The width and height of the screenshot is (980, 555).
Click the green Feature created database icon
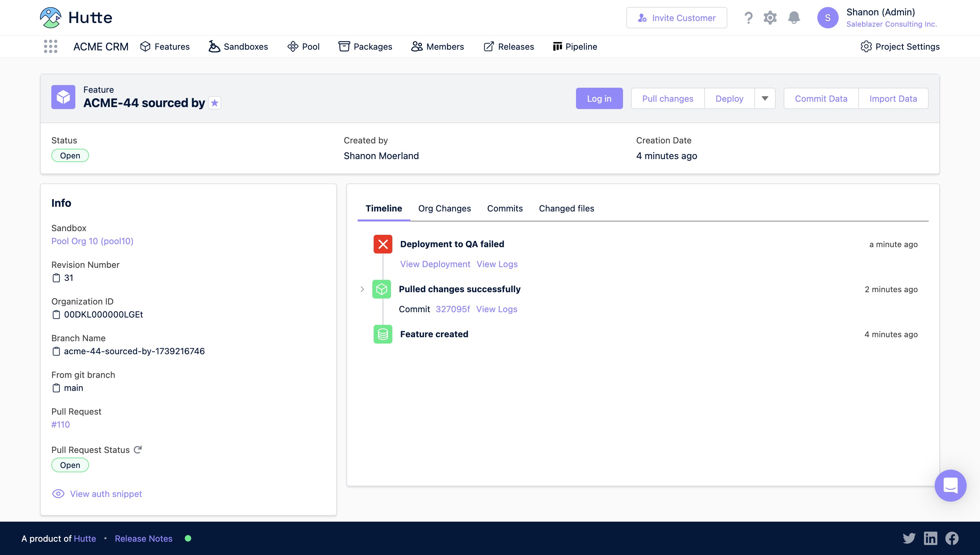point(383,334)
